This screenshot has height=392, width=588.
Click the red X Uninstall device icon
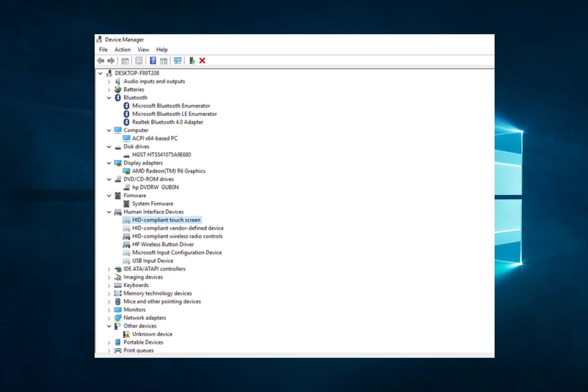(x=202, y=61)
